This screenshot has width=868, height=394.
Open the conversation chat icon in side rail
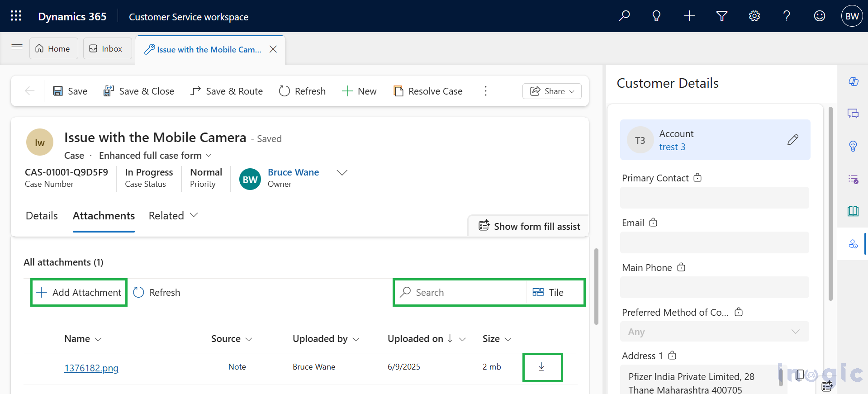coord(854,114)
